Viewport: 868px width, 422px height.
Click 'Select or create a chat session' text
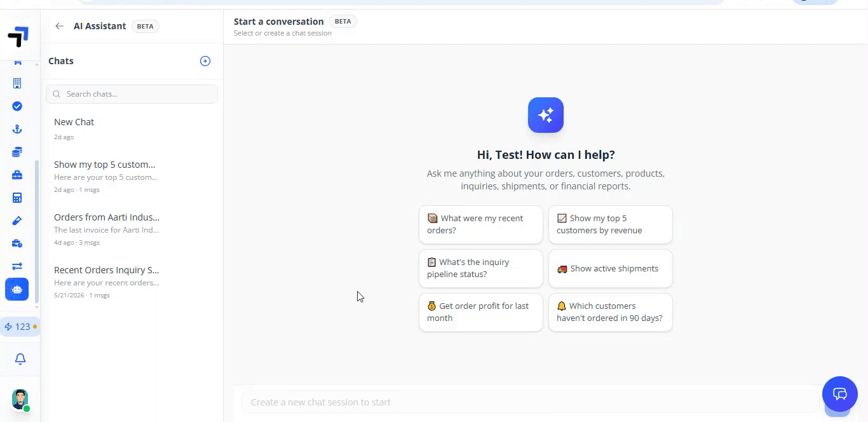(283, 33)
